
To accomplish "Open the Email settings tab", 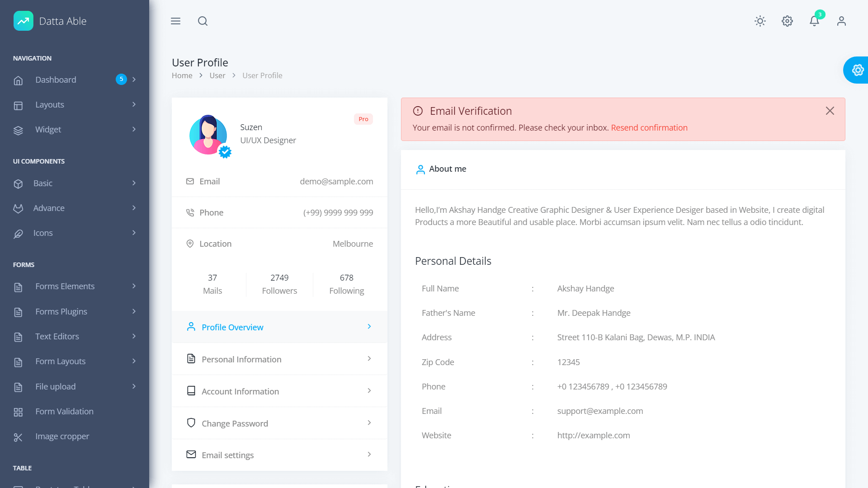I will 279,455.
